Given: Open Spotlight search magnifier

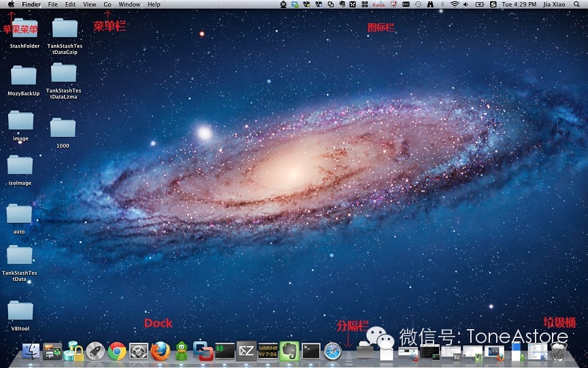Looking at the screenshot, I should point(576,4).
